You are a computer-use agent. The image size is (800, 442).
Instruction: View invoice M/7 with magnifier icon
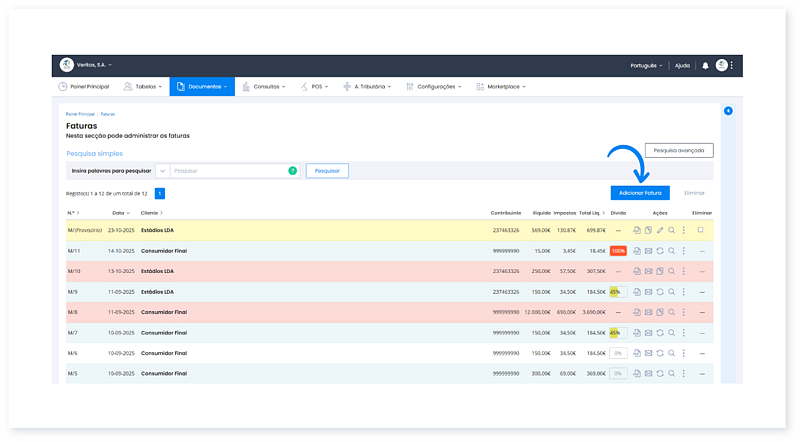pyautogui.click(x=671, y=332)
